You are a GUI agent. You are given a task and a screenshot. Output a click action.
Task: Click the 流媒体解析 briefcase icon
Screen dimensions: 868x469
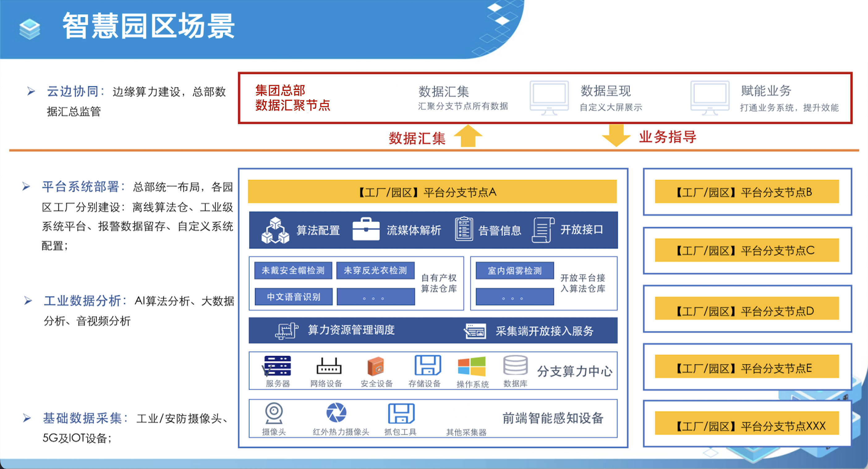pos(366,229)
